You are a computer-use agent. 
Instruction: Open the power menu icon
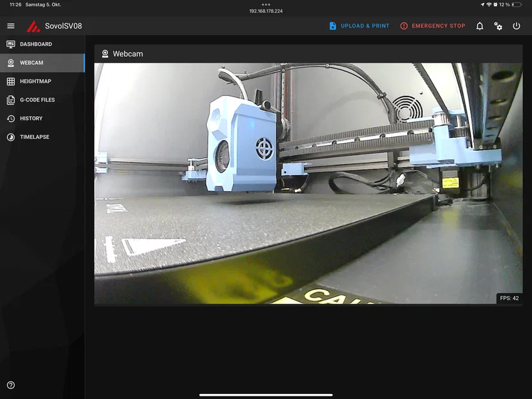click(517, 26)
